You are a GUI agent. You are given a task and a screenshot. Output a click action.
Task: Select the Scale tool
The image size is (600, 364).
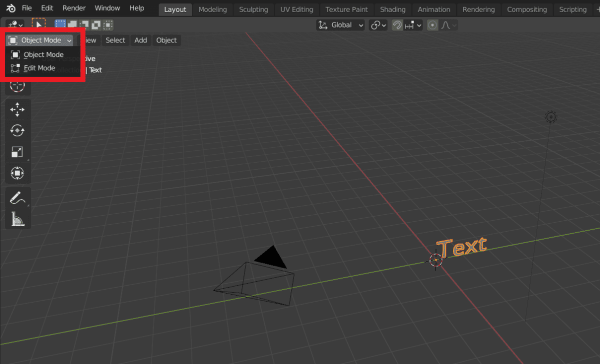(x=17, y=152)
